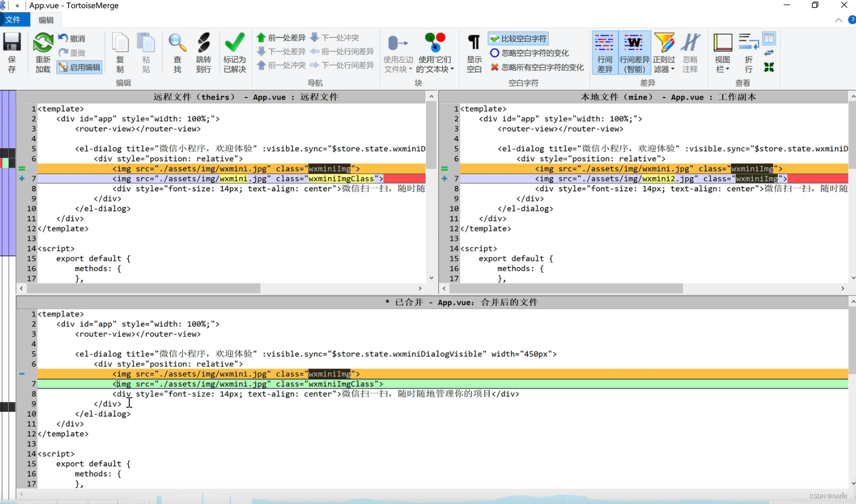
Task: Mark conflict resolved via 标记为已解决
Action: pos(234,53)
